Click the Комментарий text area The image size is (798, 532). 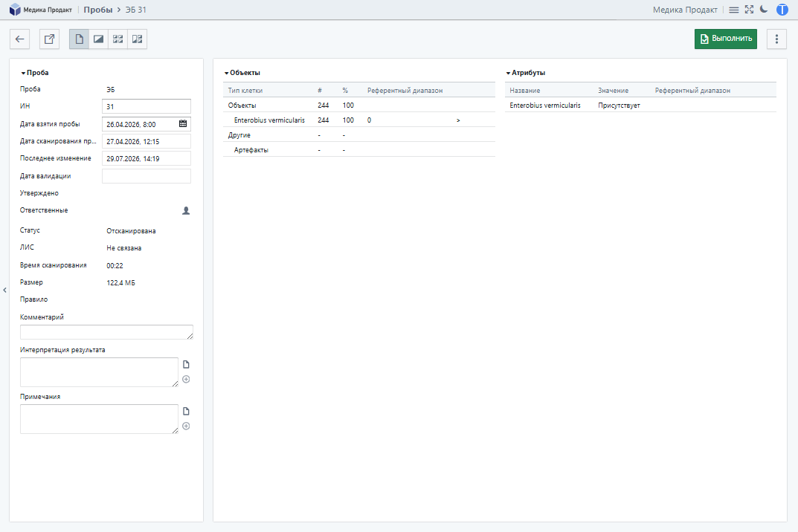pos(106,332)
